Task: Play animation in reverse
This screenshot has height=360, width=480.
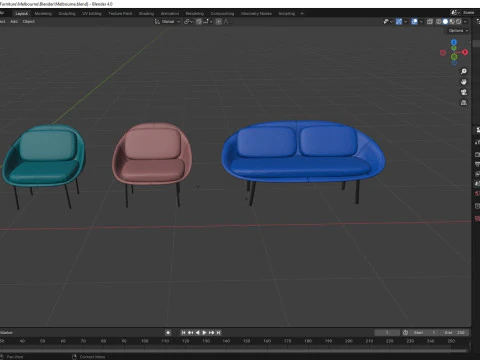Action: click(x=197, y=333)
